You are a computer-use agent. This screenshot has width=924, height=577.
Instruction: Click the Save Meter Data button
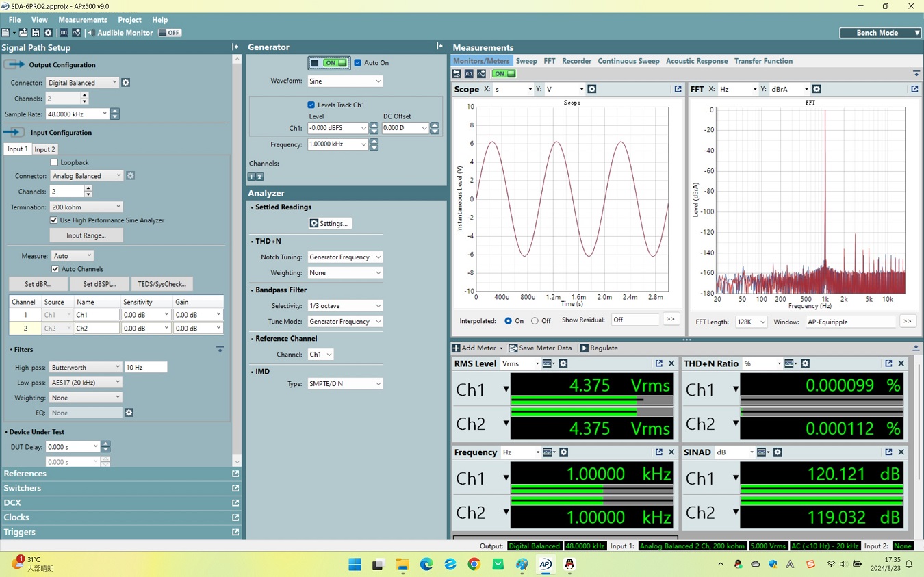point(540,348)
